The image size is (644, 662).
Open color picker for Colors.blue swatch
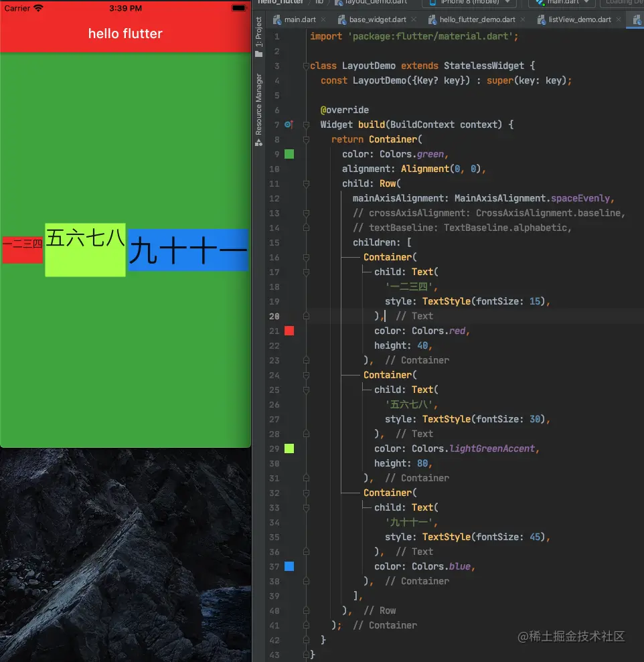pyautogui.click(x=289, y=566)
